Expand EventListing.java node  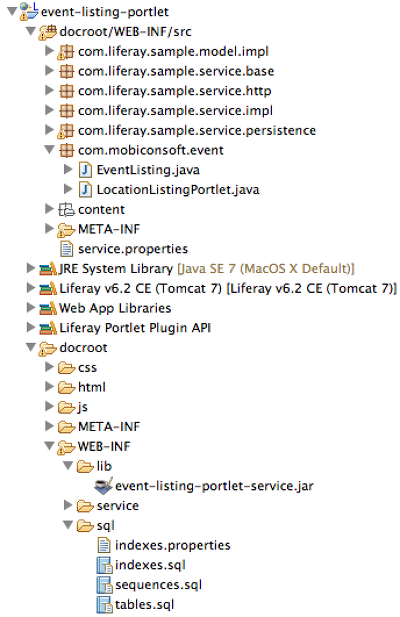[68, 169]
